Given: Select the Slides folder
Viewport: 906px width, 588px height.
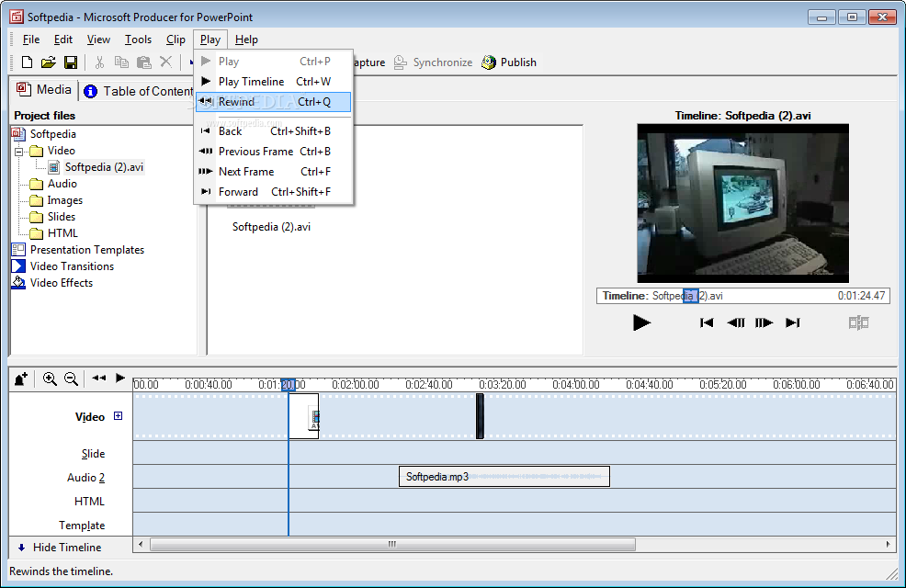Looking at the screenshot, I should pos(62,217).
